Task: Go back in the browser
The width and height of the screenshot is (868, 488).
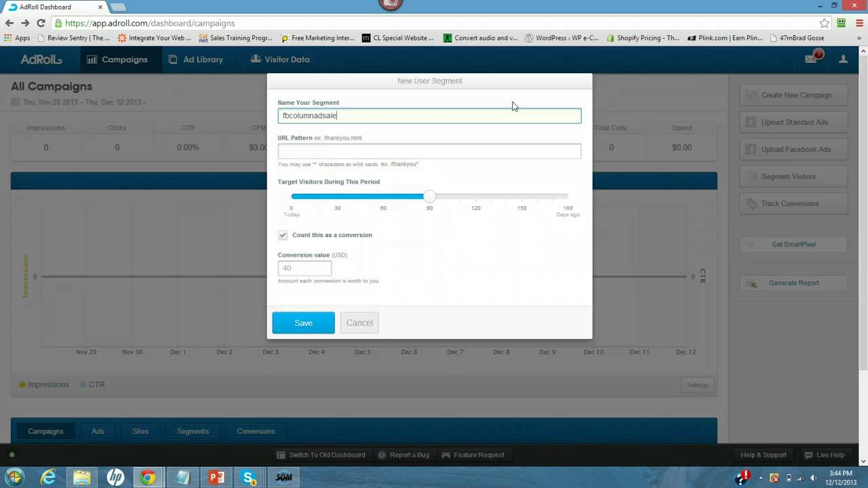Action: point(9,23)
